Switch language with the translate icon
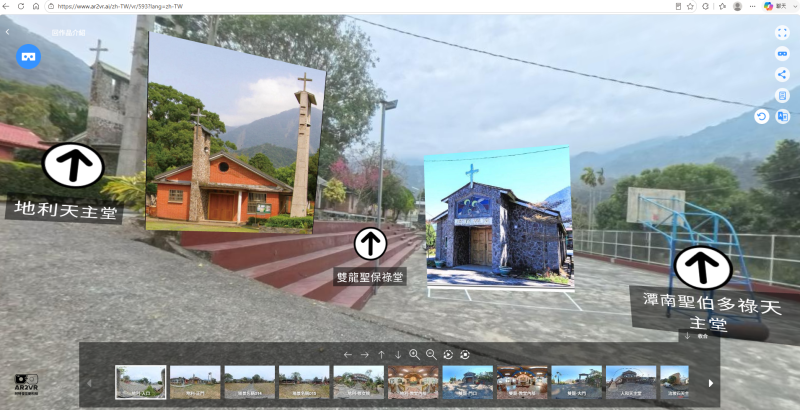This screenshot has height=410, width=800. 782,116
